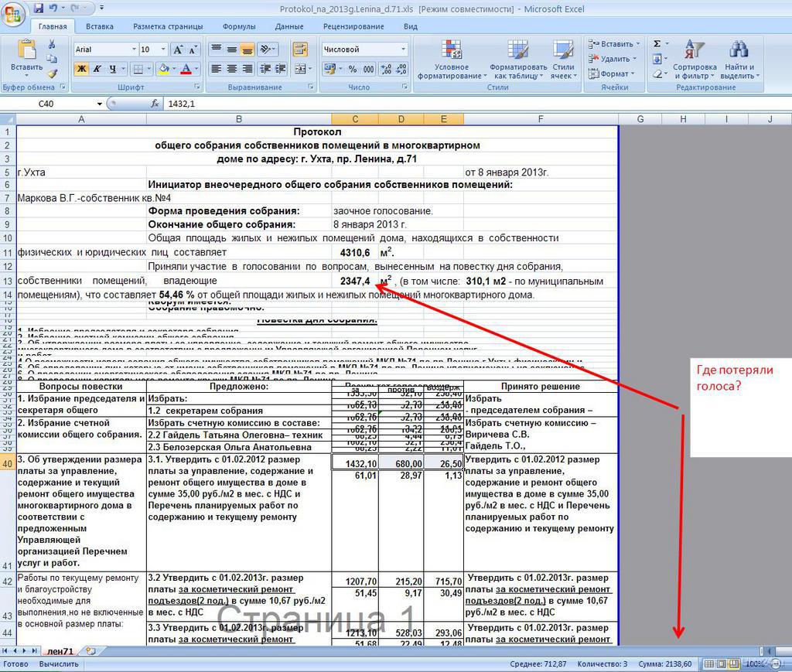Select the лен71 sheet tab

click(61, 651)
